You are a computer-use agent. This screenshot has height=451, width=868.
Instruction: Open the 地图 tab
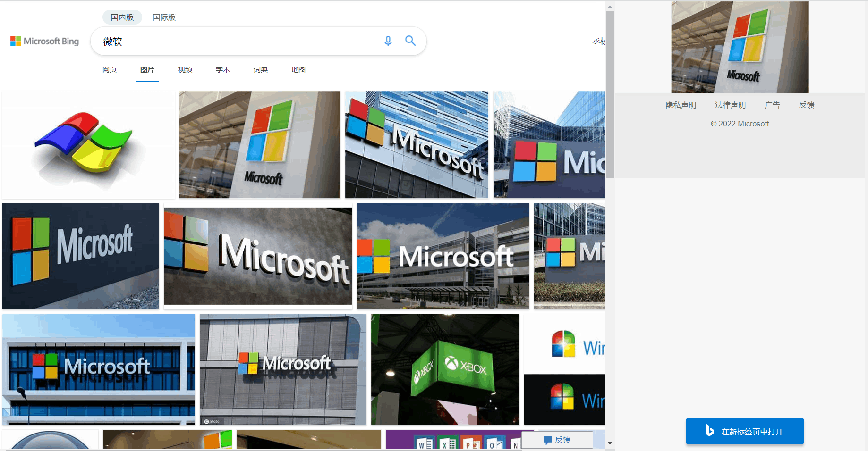[298, 69]
